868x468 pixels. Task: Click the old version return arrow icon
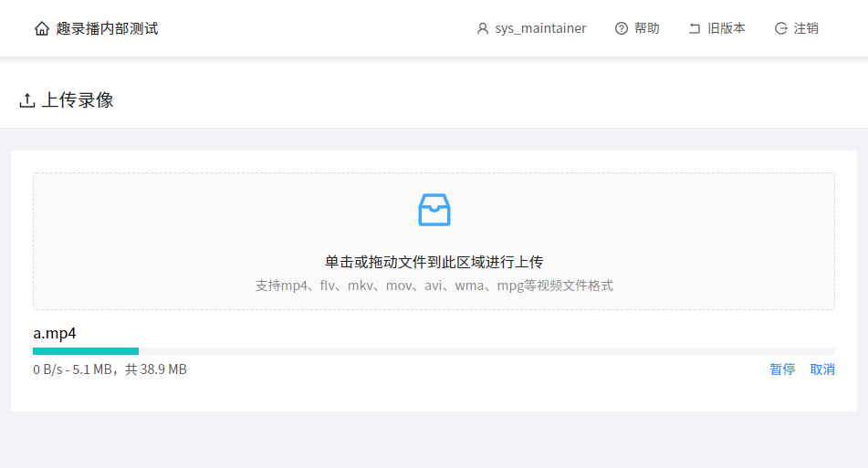[x=695, y=28]
